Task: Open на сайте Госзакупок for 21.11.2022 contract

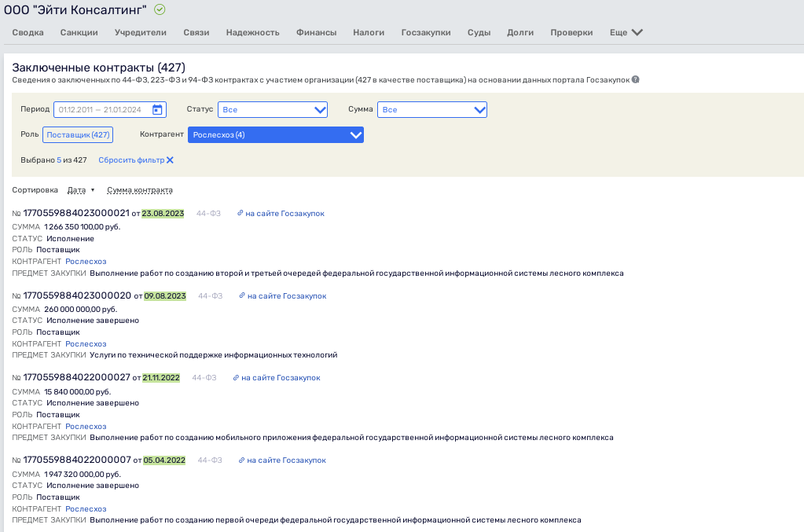Action: tap(281, 378)
